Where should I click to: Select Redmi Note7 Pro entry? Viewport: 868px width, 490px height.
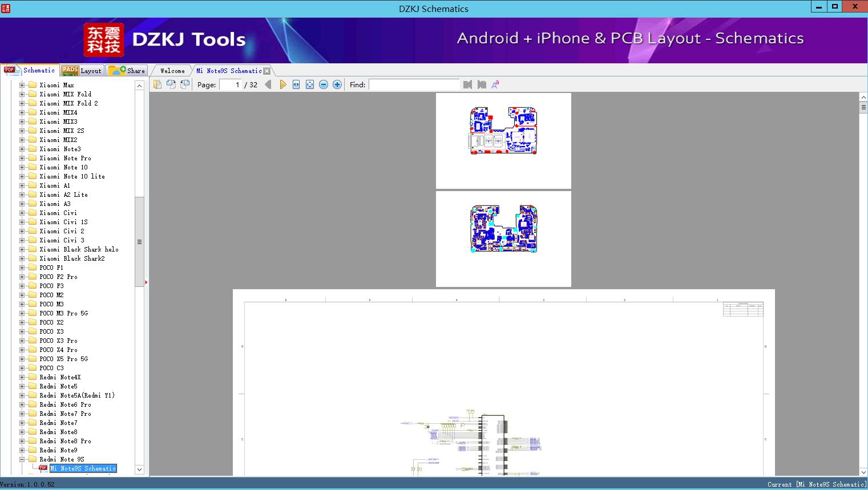(x=66, y=414)
